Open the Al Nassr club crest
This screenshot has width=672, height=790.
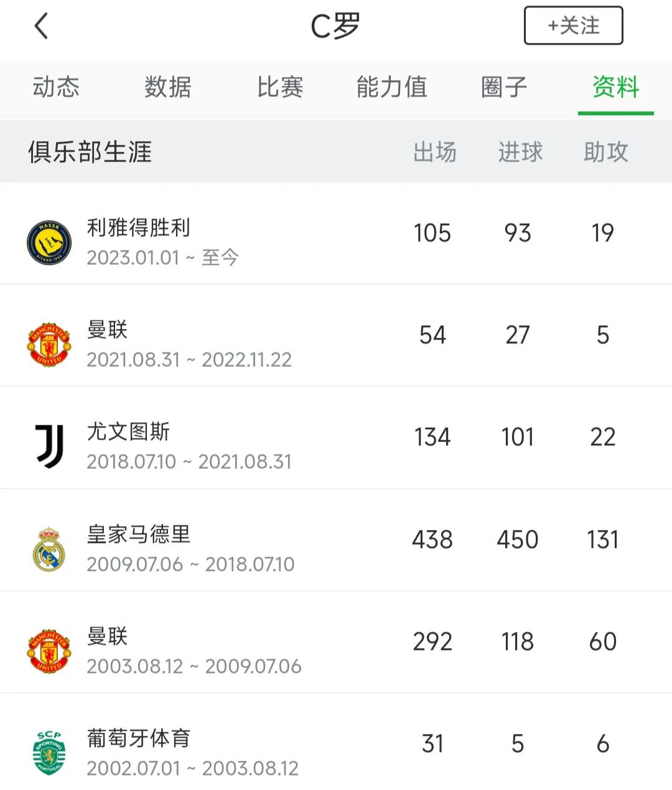pyautogui.click(x=49, y=242)
